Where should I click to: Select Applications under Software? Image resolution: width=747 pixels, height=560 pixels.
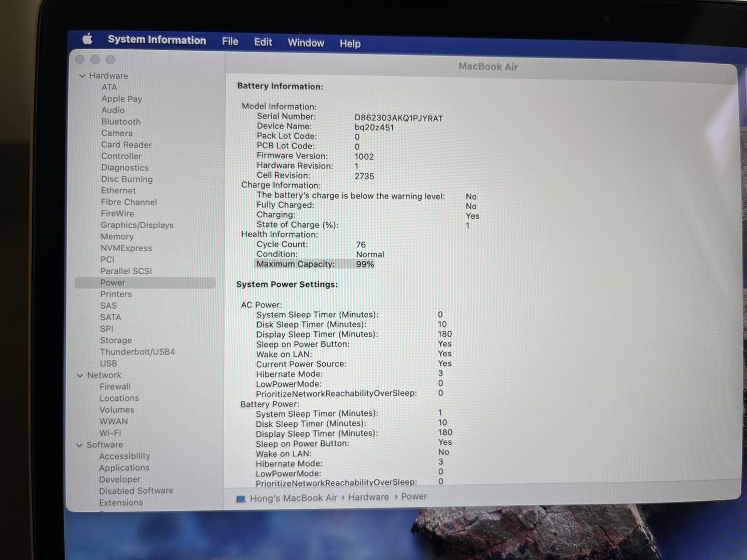[x=124, y=468]
